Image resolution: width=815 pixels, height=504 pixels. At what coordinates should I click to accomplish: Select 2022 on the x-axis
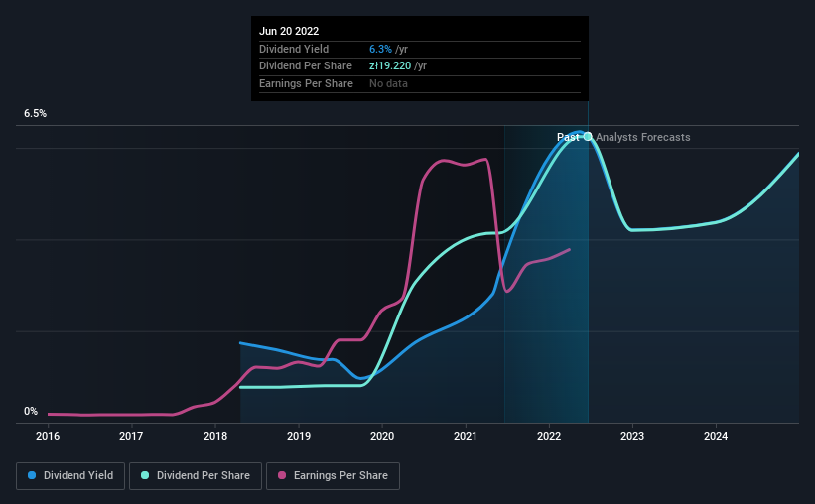[549, 436]
